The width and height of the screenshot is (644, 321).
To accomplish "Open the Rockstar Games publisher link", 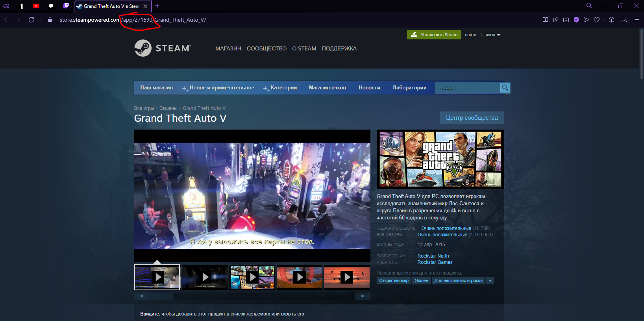I will [435, 262].
